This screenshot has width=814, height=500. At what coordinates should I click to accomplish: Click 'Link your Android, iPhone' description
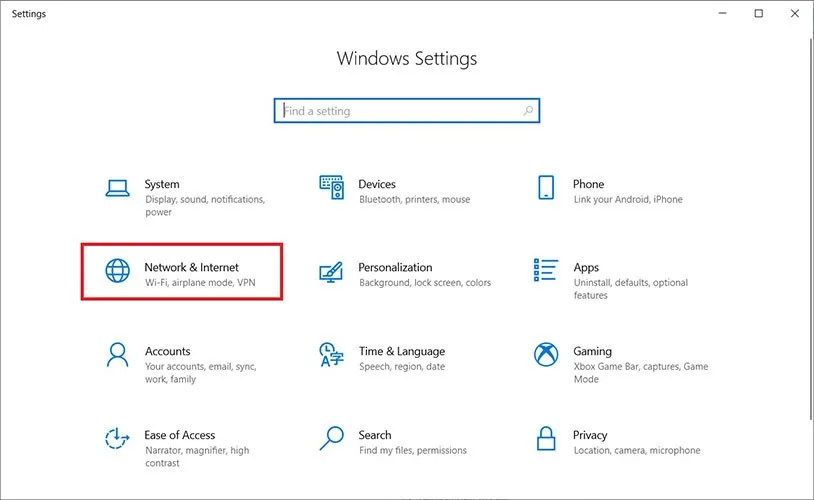coord(628,199)
